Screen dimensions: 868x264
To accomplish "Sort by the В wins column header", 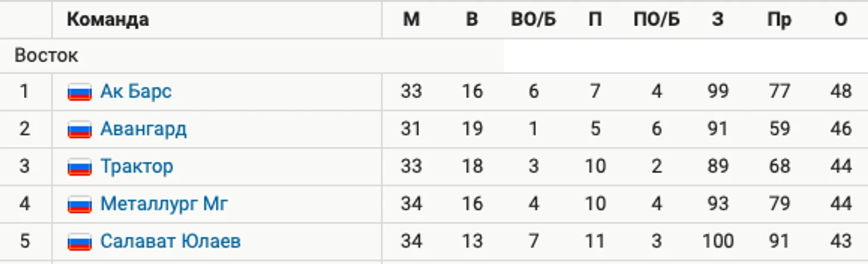I will pyautogui.click(x=472, y=20).
